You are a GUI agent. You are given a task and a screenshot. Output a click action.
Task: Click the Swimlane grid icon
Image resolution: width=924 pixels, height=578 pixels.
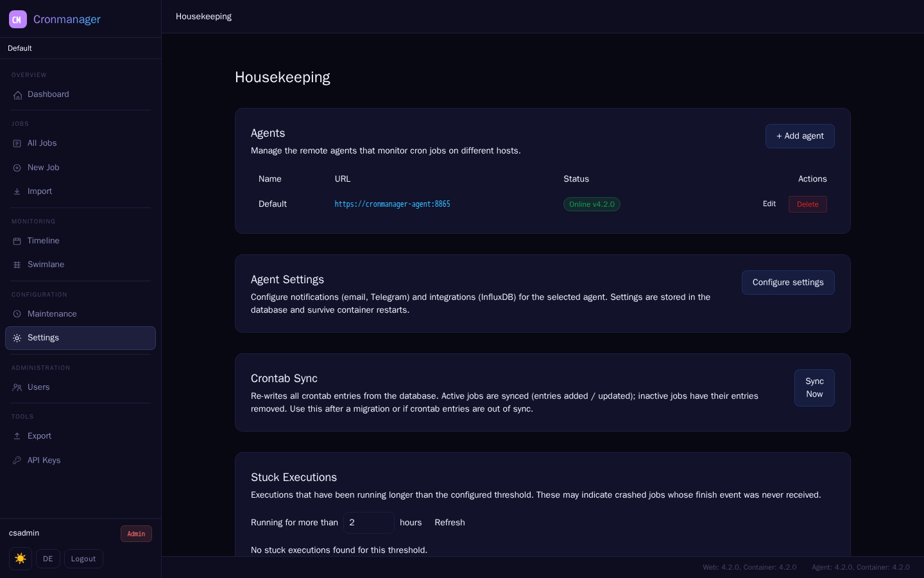pos(17,265)
